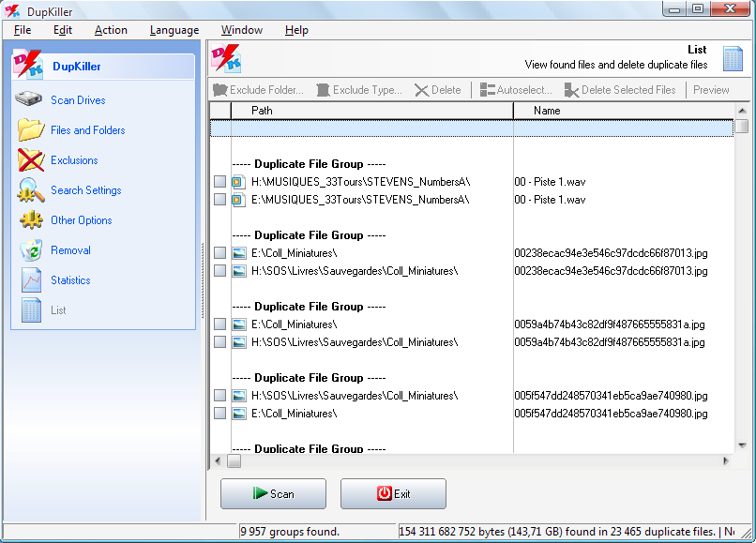Click the List page icon in the header's right corner
Image resolution: width=756 pixels, height=543 pixels.
[733, 59]
